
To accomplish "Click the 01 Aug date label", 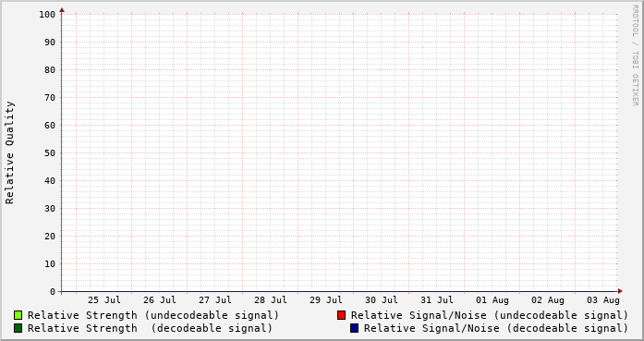I will [492, 300].
